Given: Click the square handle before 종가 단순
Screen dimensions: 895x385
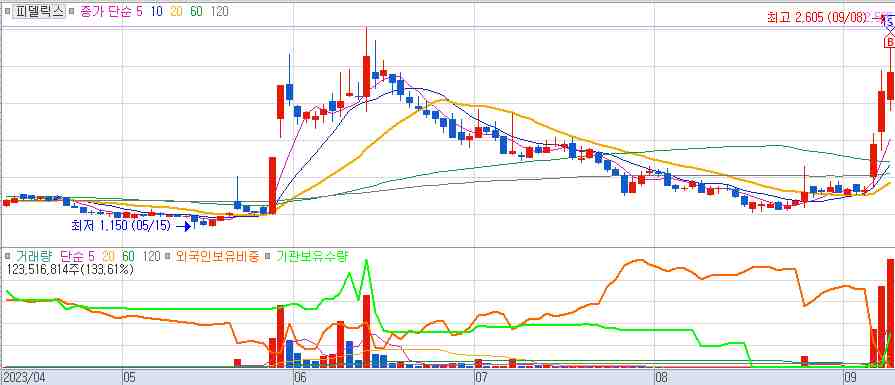Looking at the screenshot, I should point(72,11).
